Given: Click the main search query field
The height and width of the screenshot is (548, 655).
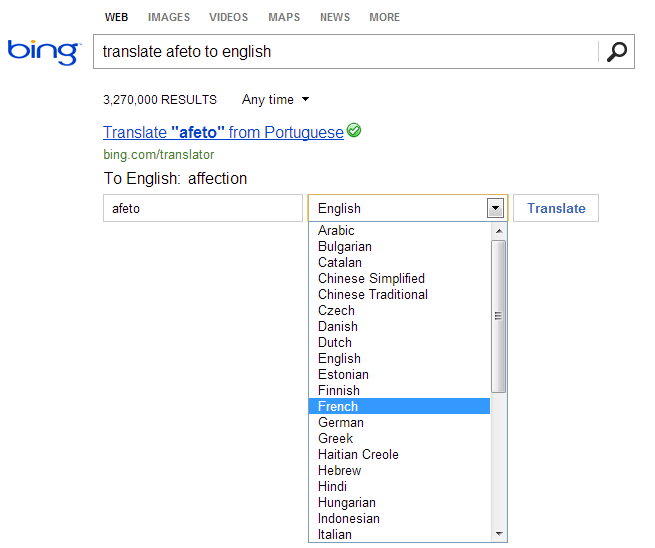Looking at the screenshot, I should (x=345, y=52).
